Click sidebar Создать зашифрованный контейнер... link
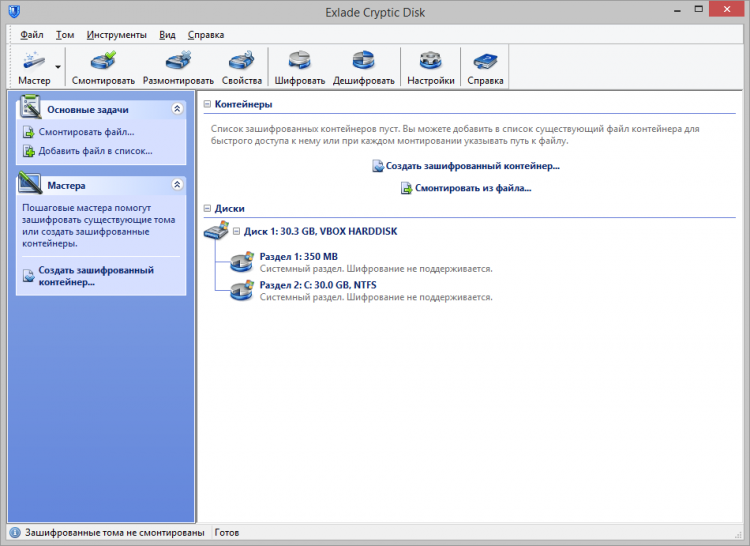Viewport: 750px width, 546px height. pos(96,276)
